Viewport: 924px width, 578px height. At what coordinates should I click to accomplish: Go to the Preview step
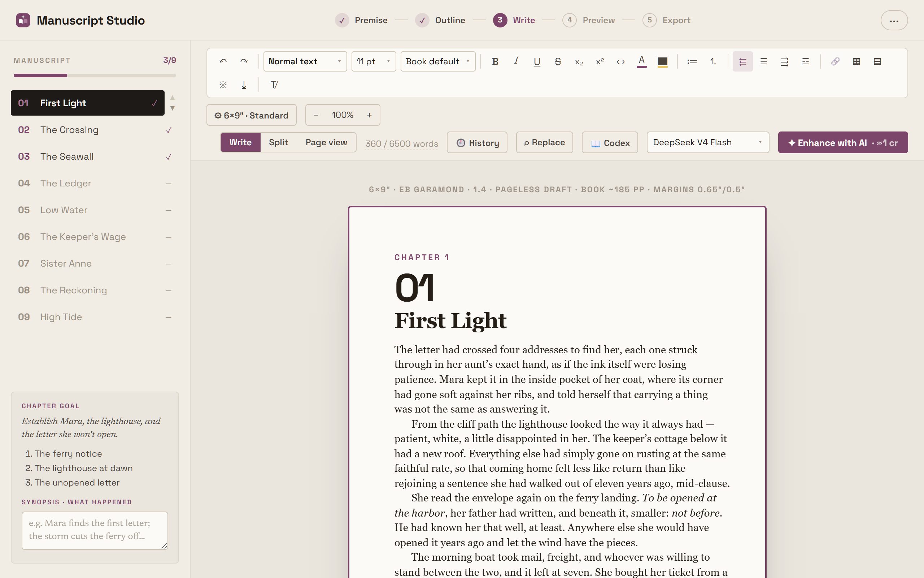(x=589, y=20)
